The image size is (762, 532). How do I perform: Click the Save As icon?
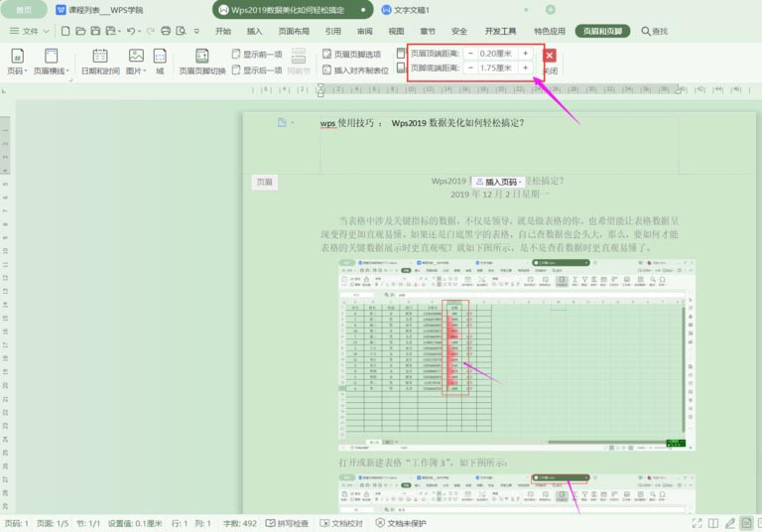click(x=111, y=31)
